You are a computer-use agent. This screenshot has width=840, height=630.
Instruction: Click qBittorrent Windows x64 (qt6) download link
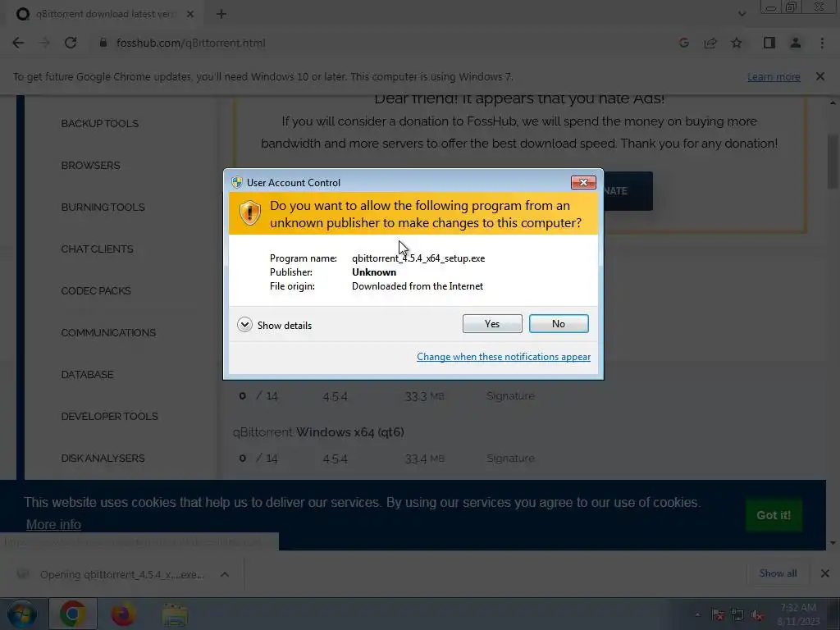click(x=318, y=431)
